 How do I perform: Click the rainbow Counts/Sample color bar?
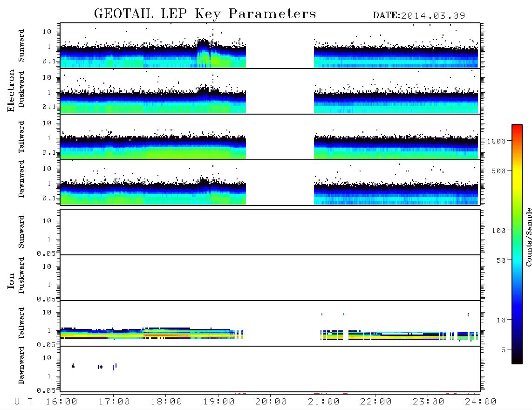click(517, 244)
